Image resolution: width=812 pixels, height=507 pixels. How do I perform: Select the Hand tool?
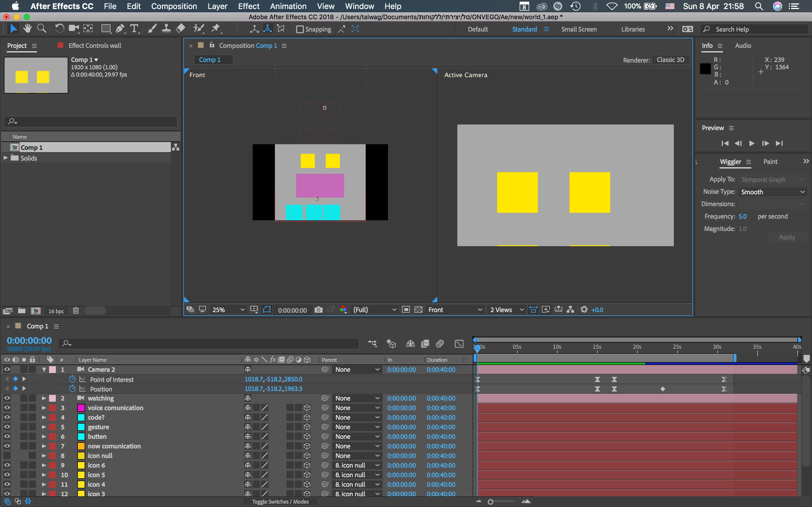(28, 29)
